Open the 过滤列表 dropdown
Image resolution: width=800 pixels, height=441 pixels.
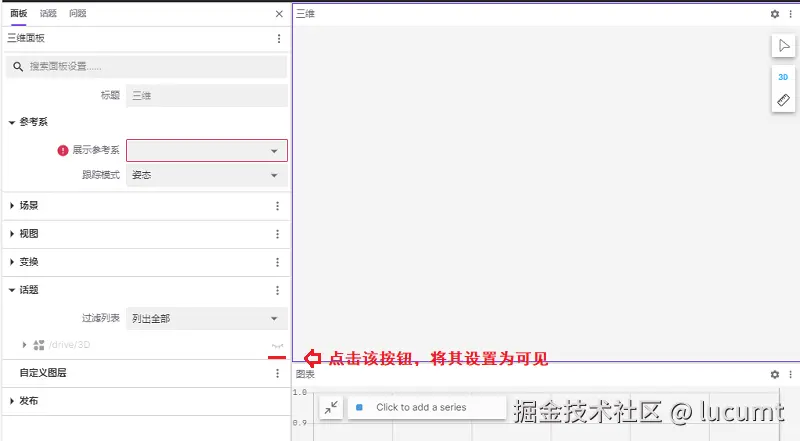click(x=207, y=318)
